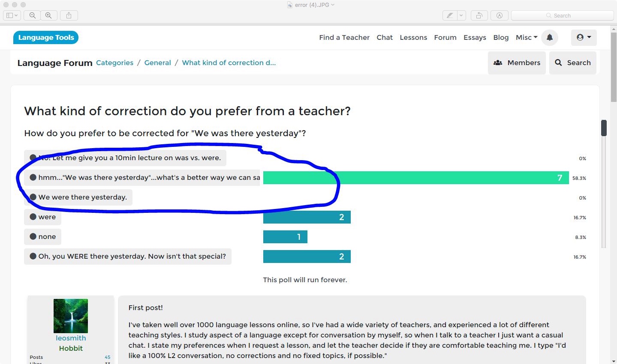Open the user account dropdown

584,38
